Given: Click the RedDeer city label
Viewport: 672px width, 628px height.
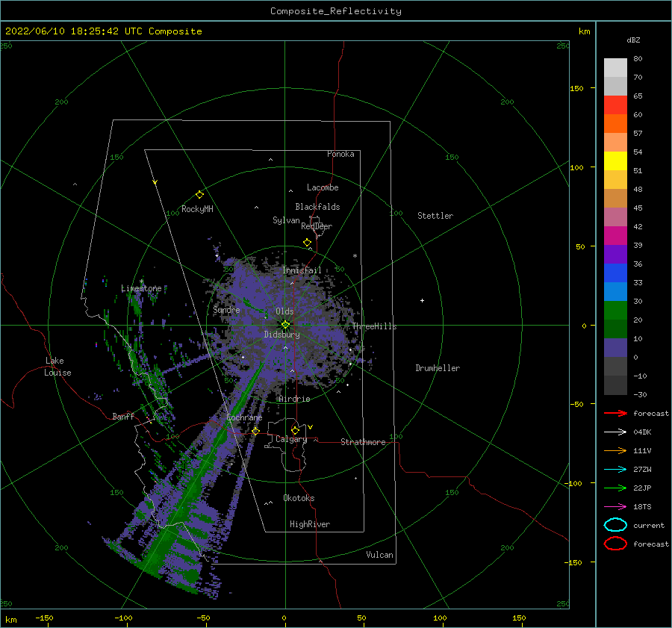Looking at the screenshot, I should [317, 226].
